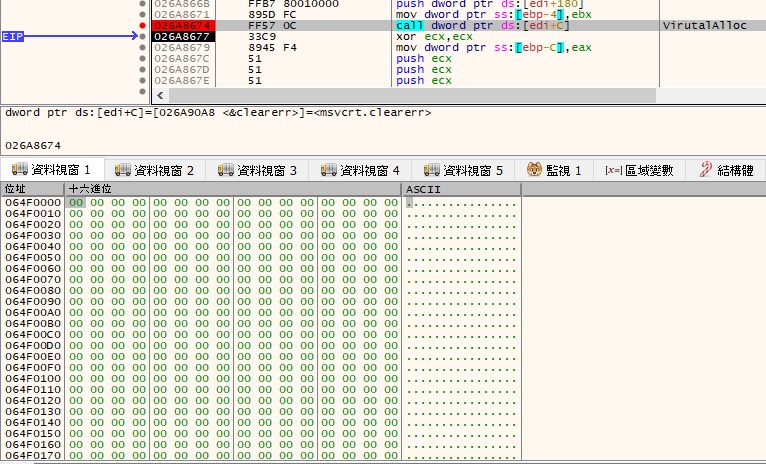The width and height of the screenshot is (766, 464).
Task: Open the 資料視窗 4 tab
Action: pos(360,170)
